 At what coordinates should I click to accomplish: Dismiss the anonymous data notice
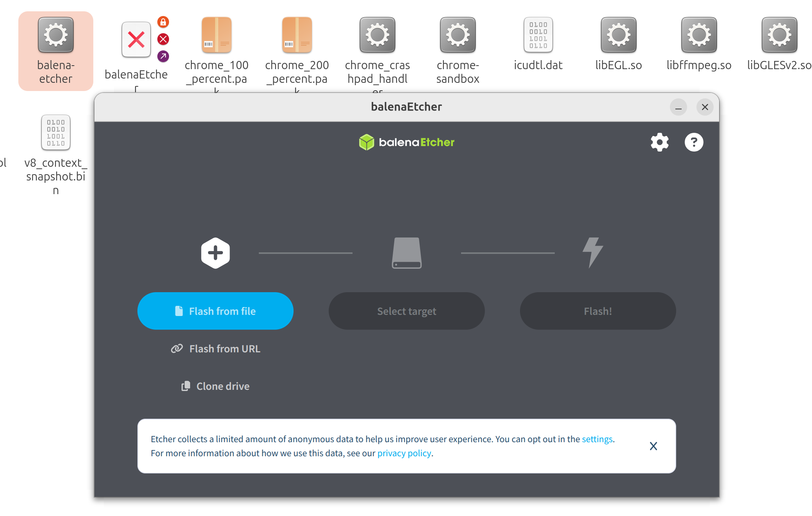[x=654, y=446]
